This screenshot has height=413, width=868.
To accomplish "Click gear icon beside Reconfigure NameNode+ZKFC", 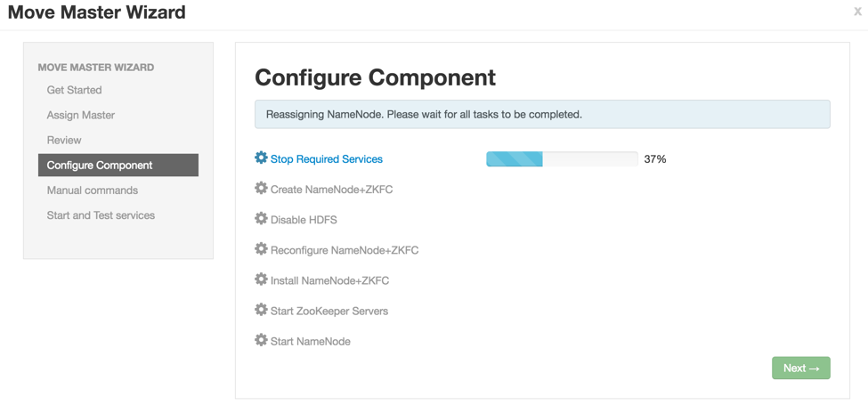I will (261, 249).
